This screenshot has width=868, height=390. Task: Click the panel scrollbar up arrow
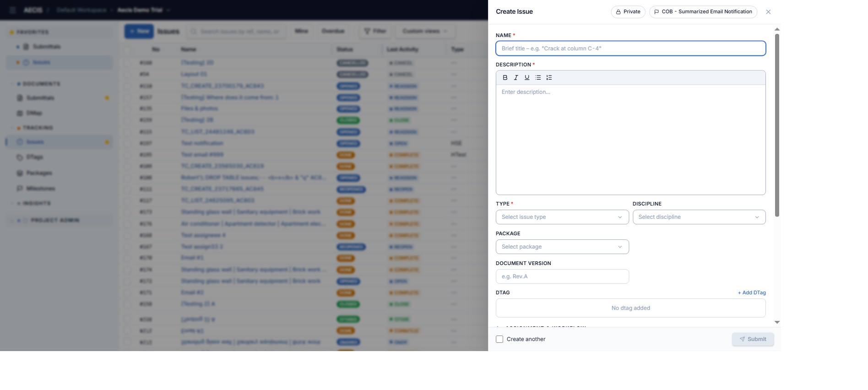coord(777,29)
